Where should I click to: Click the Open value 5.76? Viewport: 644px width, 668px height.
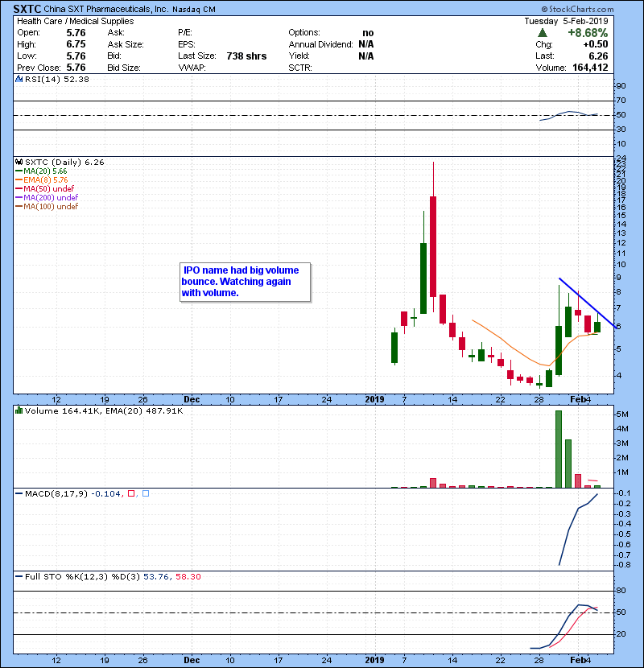(x=76, y=33)
